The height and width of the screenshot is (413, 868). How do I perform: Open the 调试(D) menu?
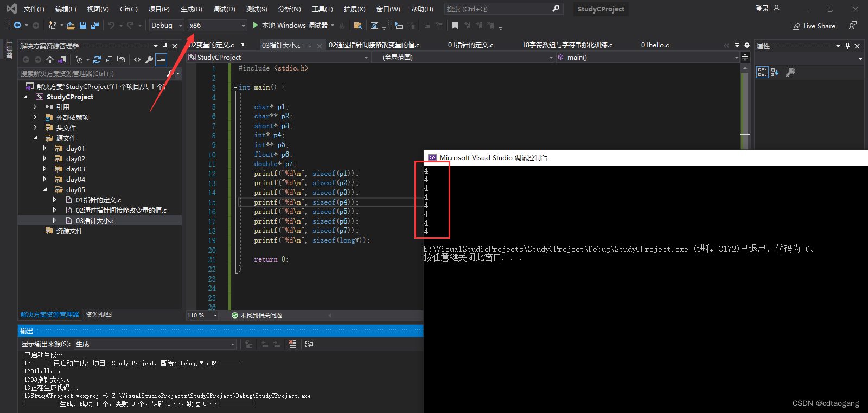point(224,9)
